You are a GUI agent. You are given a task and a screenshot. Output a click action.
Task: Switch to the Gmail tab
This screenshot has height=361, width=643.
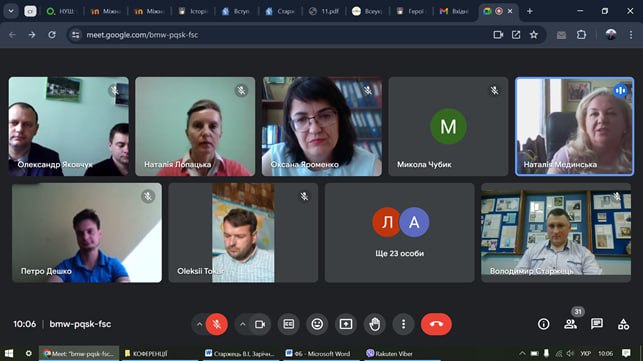pyautogui.click(x=454, y=11)
